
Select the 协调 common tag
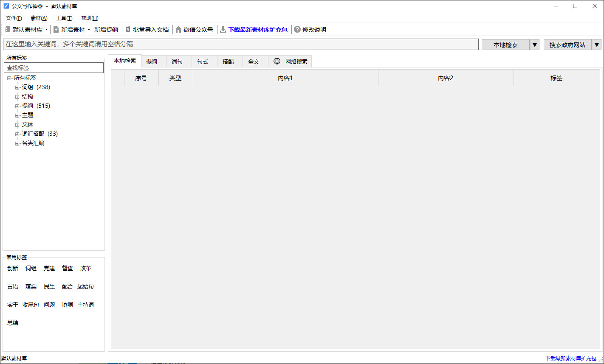tap(68, 305)
